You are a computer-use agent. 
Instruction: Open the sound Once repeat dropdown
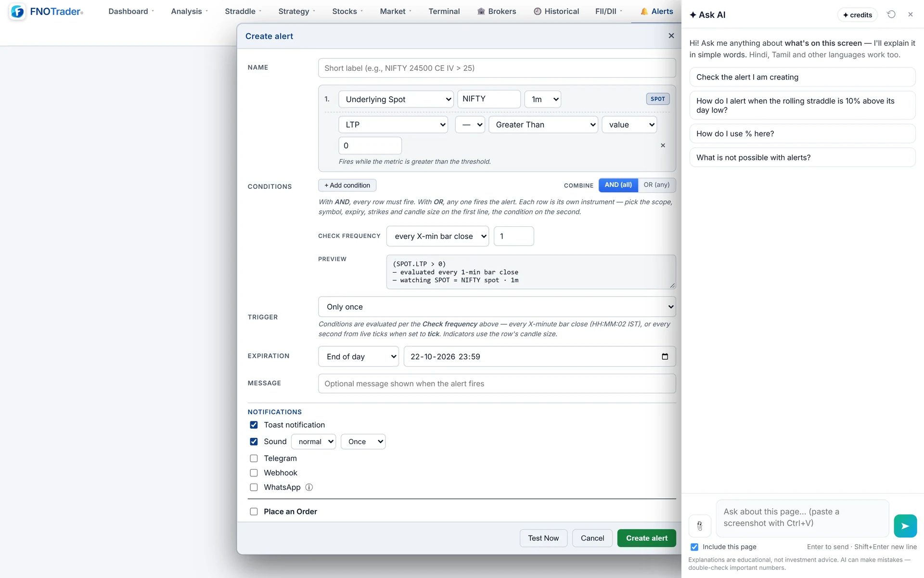tap(363, 442)
